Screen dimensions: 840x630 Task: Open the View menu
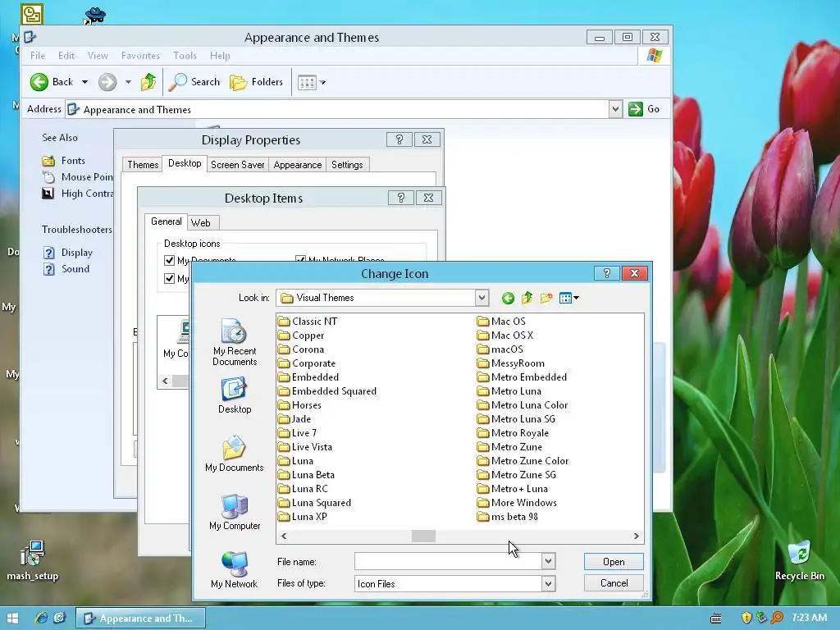[x=98, y=56]
